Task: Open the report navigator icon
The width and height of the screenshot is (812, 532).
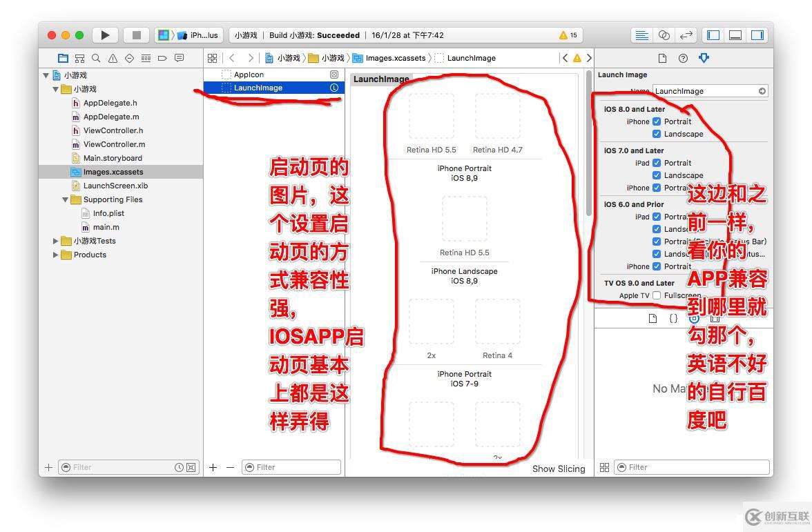Action: click(180, 58)
